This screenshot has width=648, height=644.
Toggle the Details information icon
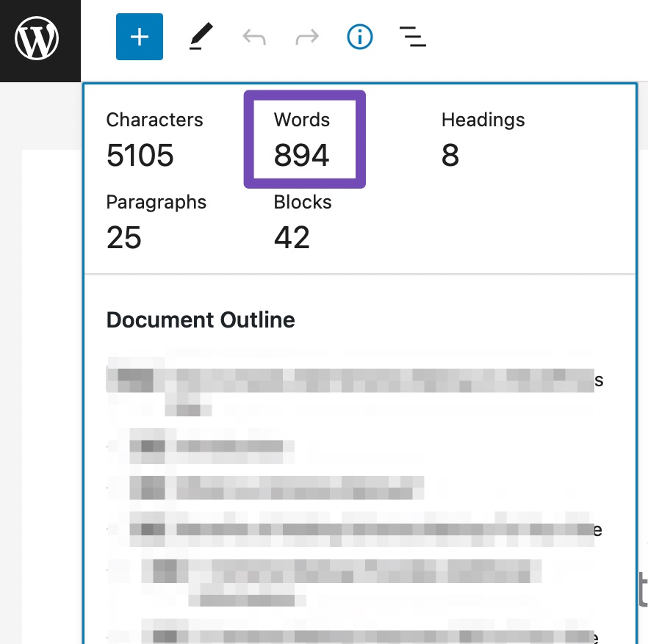pos(359,36)
